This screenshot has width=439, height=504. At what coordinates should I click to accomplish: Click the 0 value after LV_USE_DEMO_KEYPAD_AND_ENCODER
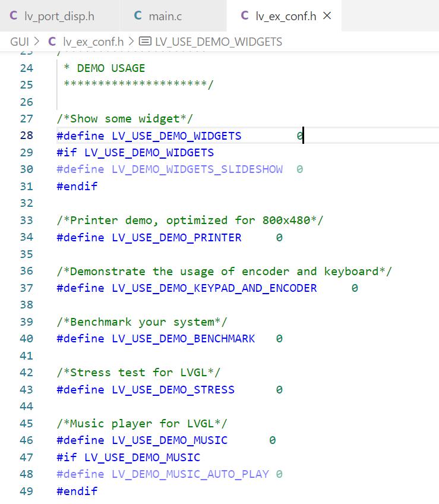pyautogui.click(x=355, y=288)
